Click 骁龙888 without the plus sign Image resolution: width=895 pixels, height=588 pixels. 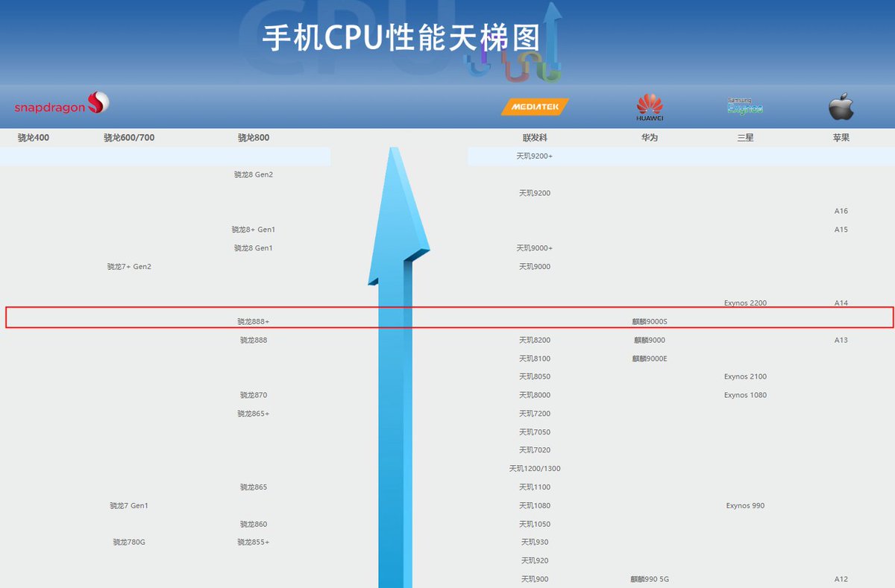point(254,341)
